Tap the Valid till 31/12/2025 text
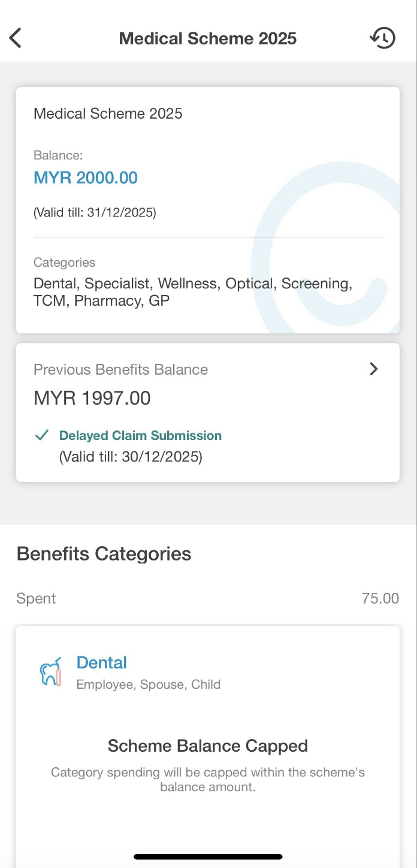This screenshot has height=868, width=417. pyautogui.click(x=95, y=213)
